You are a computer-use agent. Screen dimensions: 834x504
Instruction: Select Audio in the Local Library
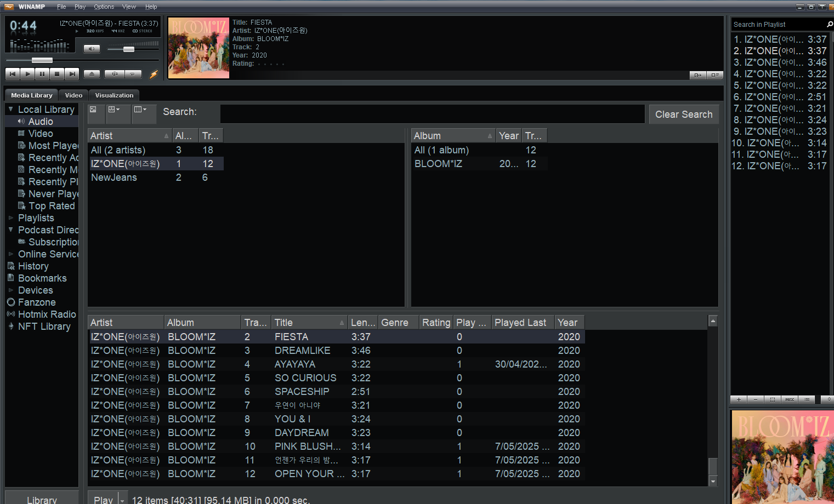(41, 122)
